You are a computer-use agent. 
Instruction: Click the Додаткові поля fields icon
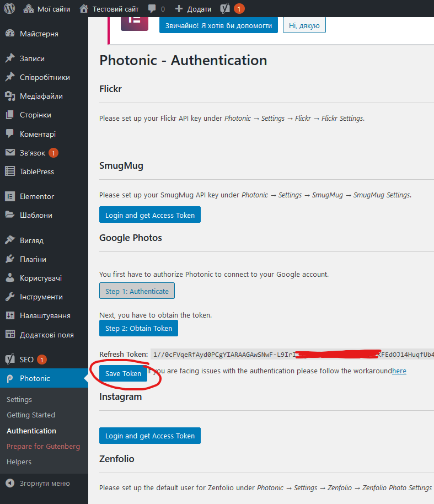[10, 334]
